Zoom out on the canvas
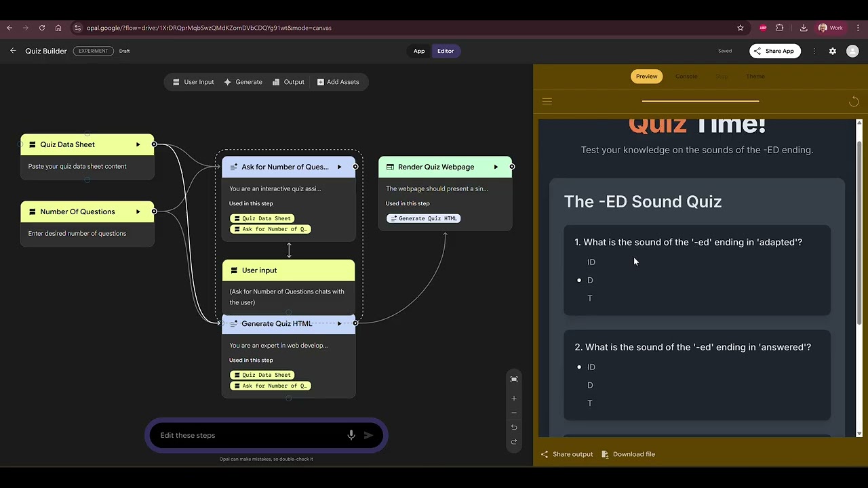The width and height of the screenshot is (868, 488). (x=514, y=413)
